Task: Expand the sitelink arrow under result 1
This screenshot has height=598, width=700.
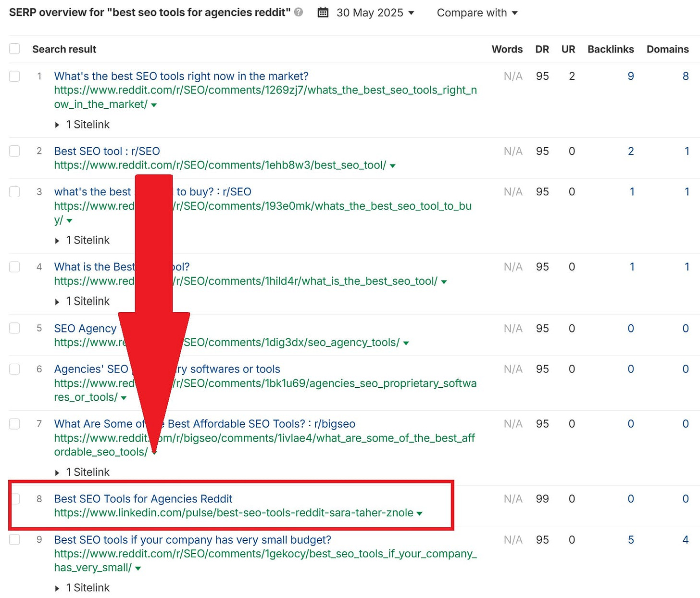Action: pos(57,125)
